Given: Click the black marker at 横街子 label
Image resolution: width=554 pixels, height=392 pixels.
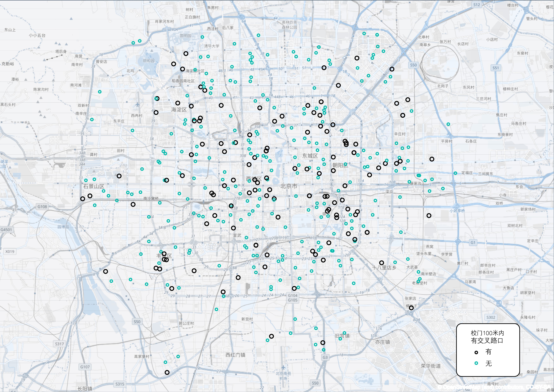Looking at the screenshot, I should [x=411, y=308].
